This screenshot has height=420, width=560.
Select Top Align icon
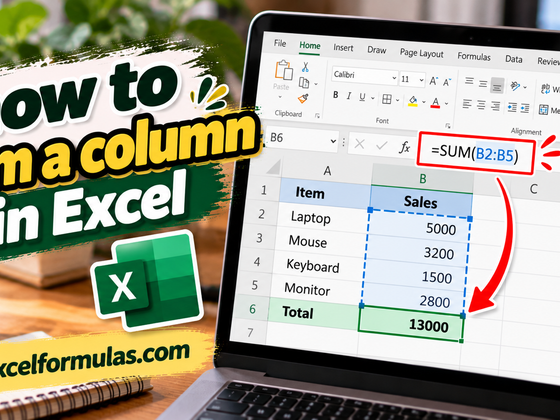(x=469, y=81)
